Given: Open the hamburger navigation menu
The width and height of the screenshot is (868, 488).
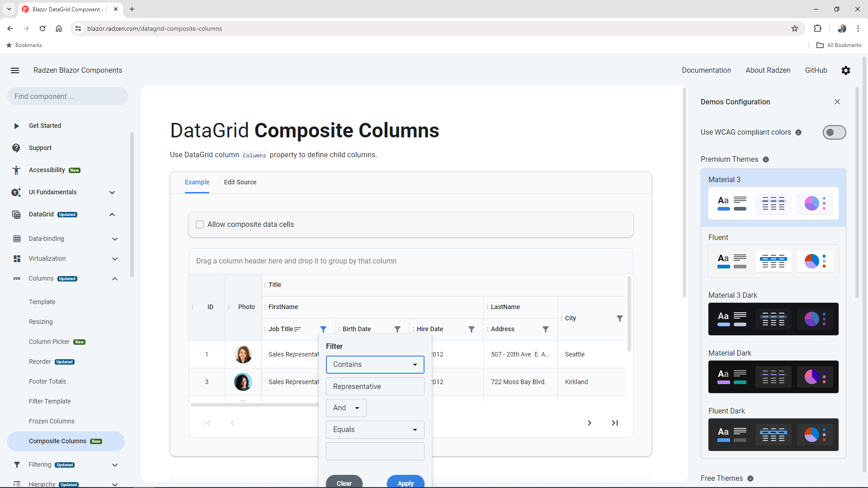Looking at the screenshot, I should pyautogui.click(x=15, y=70).
